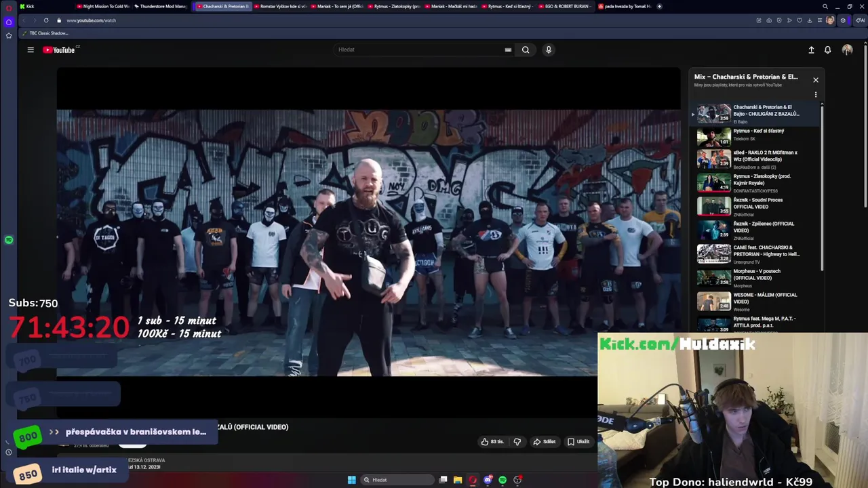Image resolution: width=868 pixels, height=488 pixels.
Task: Select 'WESOME - MÁLEM' playlist entry
Action: pos(755,302)
